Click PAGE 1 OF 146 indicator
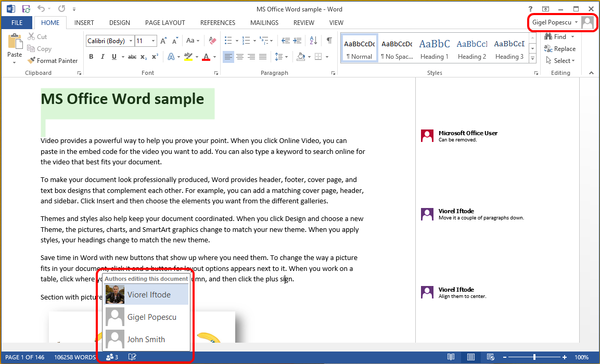Screen dimensions: 600x364 click(25, 357)
